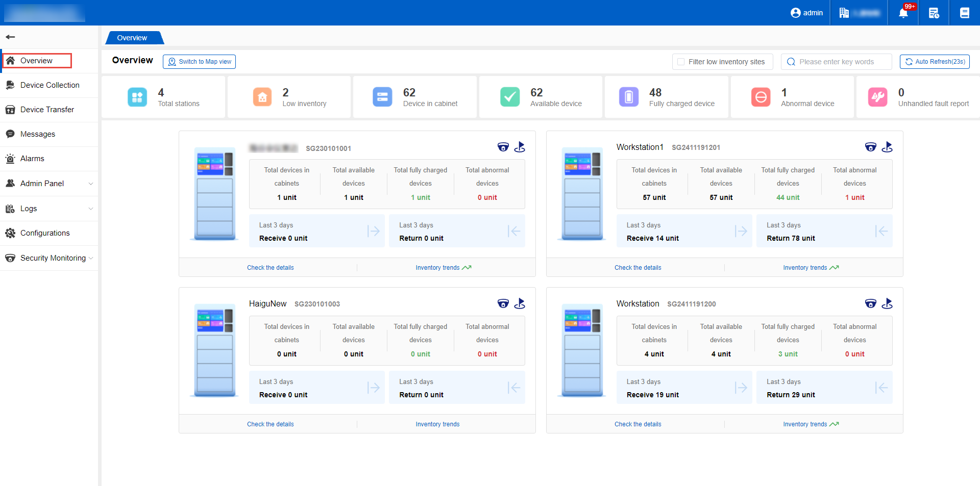Click Check the details for Workstation1

(x=638, y=268)
